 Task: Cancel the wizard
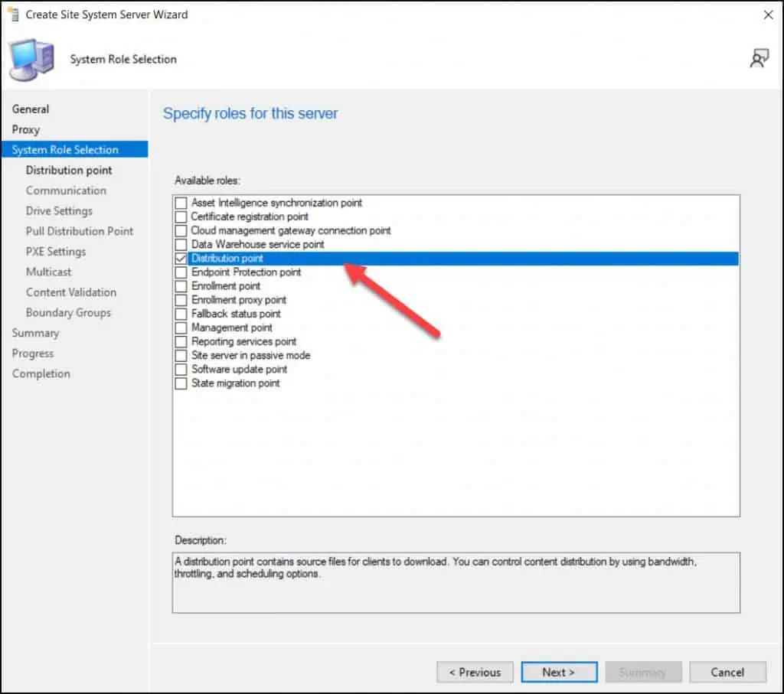727,672
